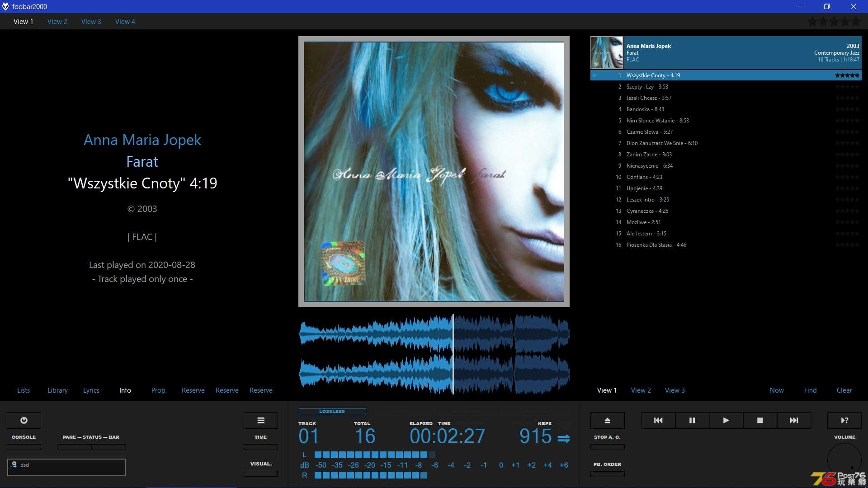868x488 pixels.
Task: Click the Clear button
Action: [x=844, y=390]
